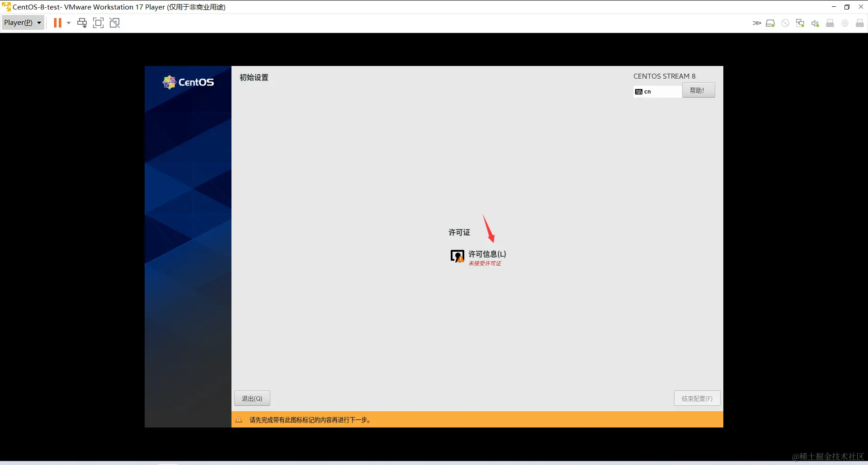The image size is (868, 465).
Task: Click the USB device icon next to sound
Action: point(830,23)
